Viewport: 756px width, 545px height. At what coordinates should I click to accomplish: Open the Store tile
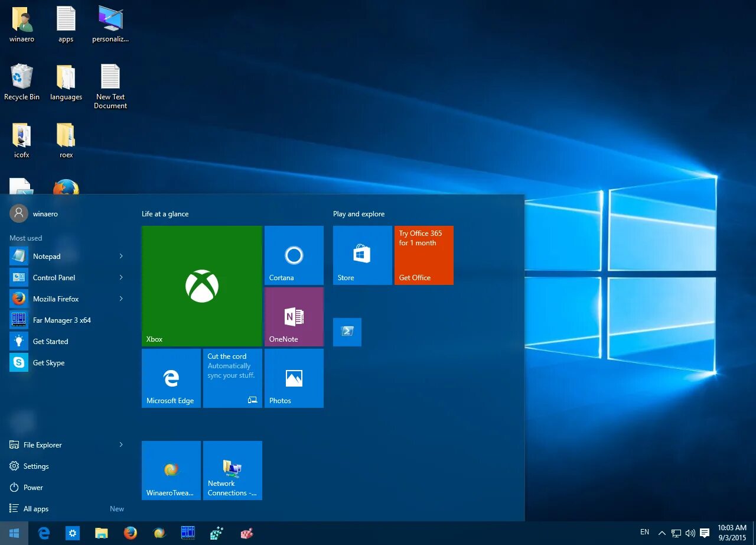coord(363,255)
